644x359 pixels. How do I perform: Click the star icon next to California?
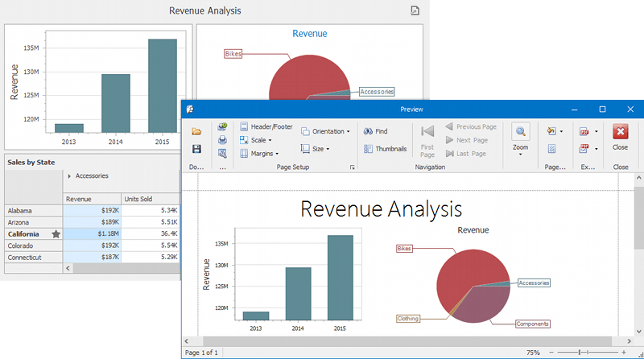pos(56,234)
